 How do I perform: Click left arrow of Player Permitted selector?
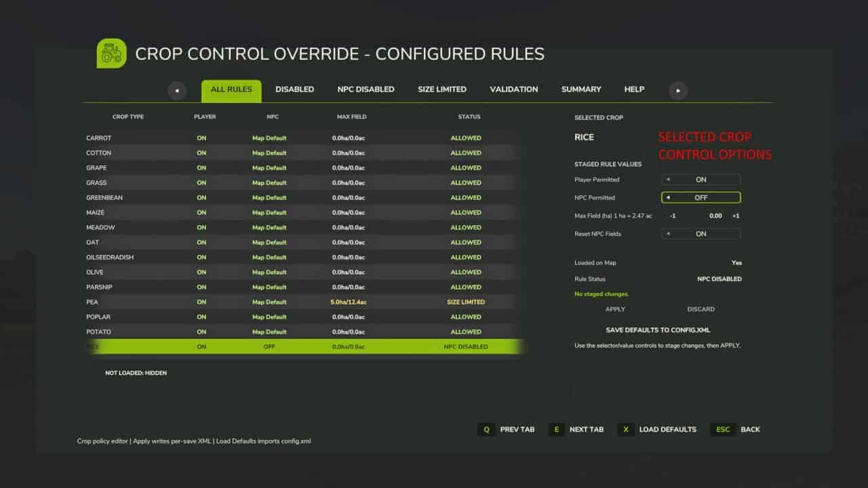pos(668,180)
